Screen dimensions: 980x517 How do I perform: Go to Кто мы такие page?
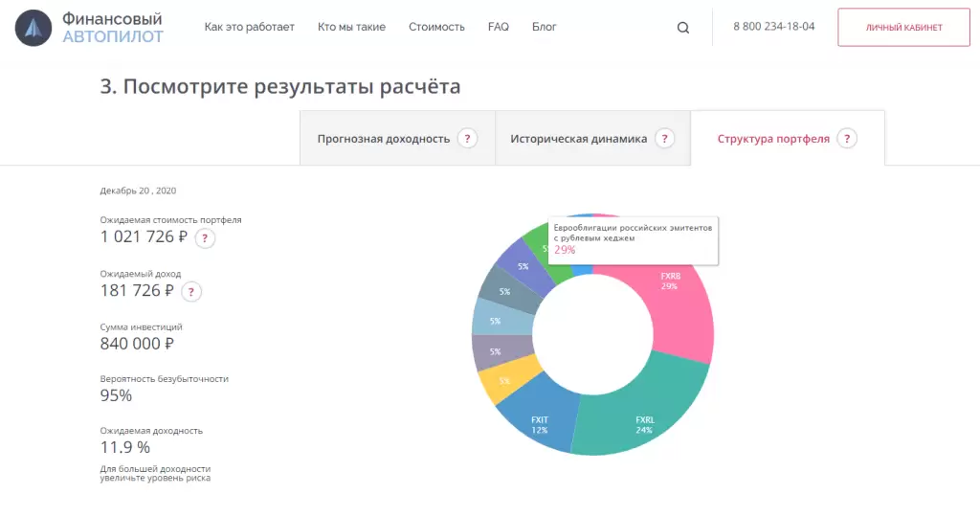pyautogui.click(x=351, y=27)
